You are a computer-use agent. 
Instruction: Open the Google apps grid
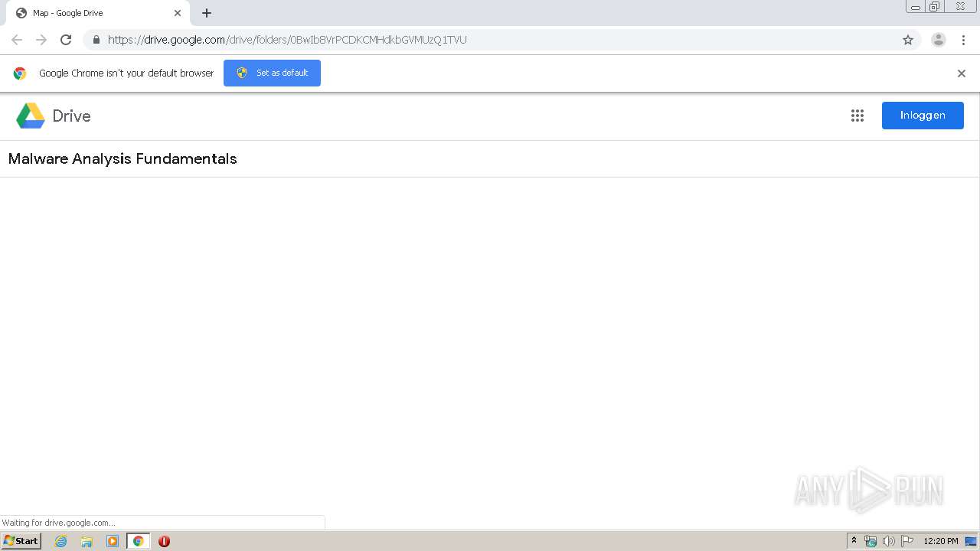[x=857, y=116]
